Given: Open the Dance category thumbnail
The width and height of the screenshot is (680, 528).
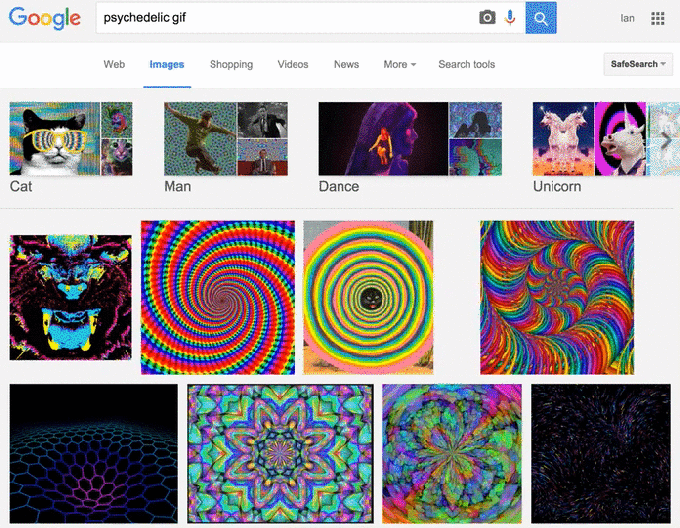Looking at the screenshot, I should click(x=382, y=139).
